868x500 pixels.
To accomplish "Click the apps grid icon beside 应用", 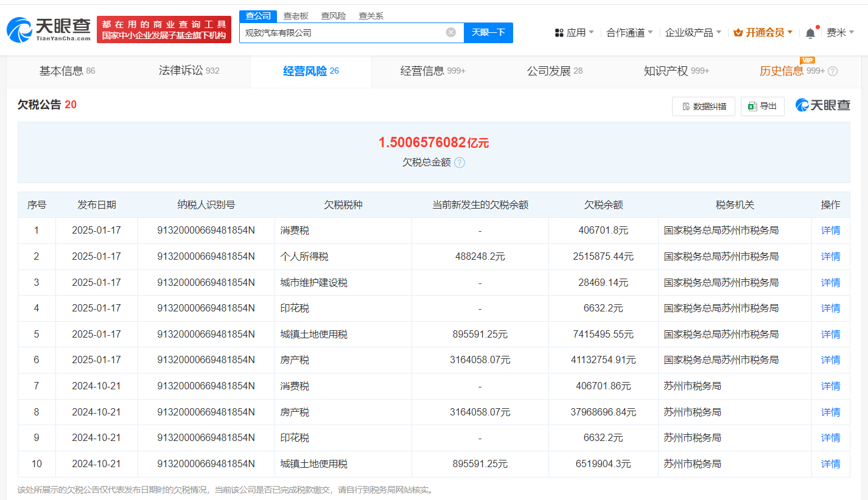I will point(559,32).
